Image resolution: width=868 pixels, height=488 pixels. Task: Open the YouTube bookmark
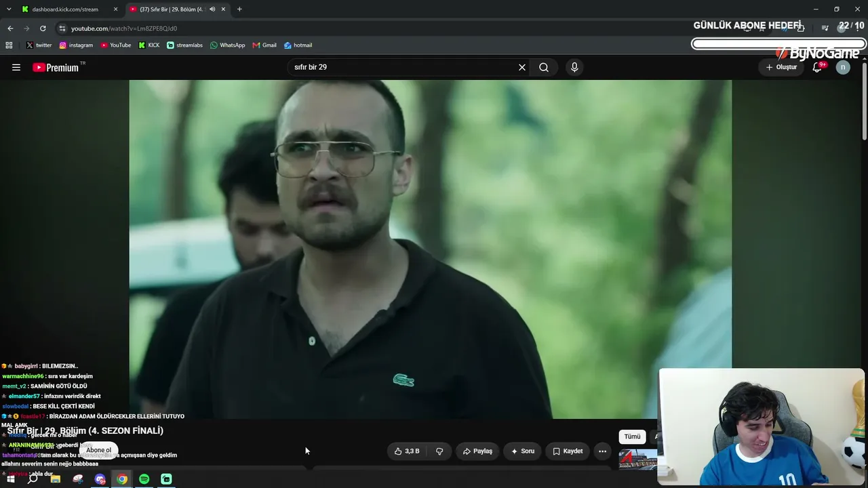click(116, 45)
